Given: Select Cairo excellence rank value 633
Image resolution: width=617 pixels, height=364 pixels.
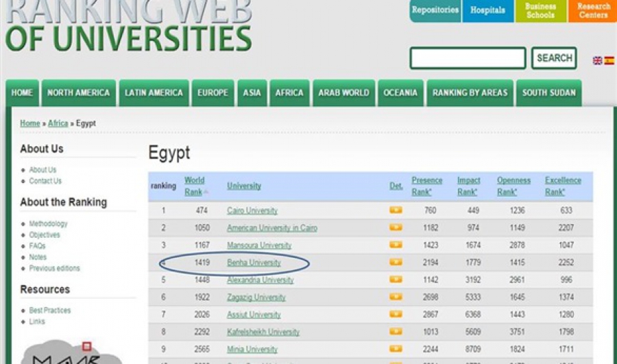Looking at the screenshot, I should pos(566,210).
